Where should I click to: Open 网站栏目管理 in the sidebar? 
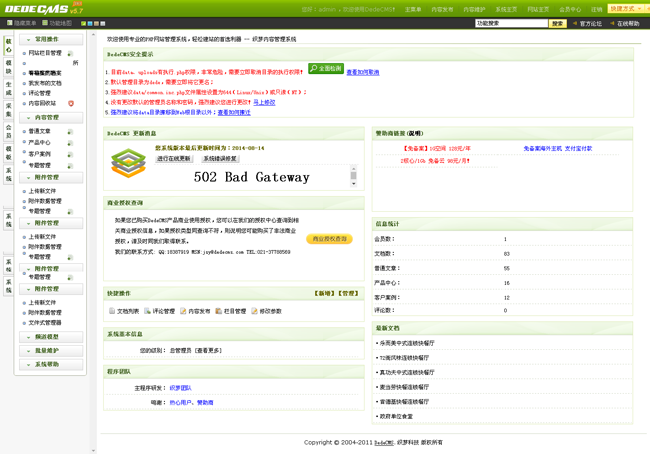(45, 53)
